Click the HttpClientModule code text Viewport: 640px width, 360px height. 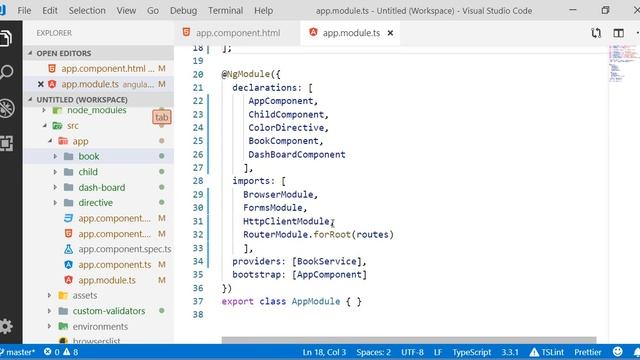(287, 221)
